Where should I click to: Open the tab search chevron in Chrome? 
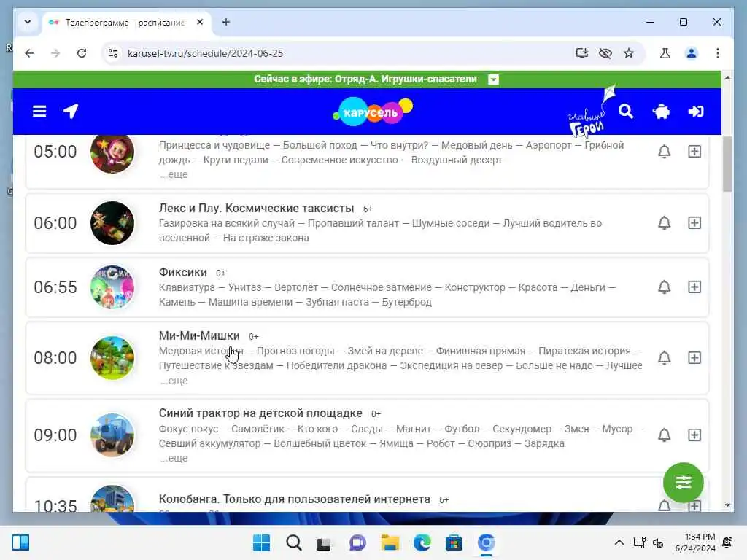28,22
